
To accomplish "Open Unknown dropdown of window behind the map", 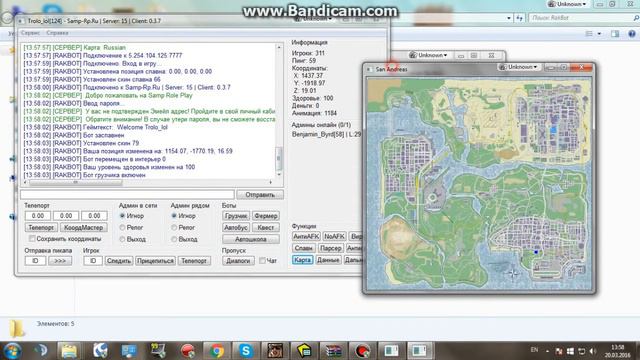I will [x=428, y=55].
